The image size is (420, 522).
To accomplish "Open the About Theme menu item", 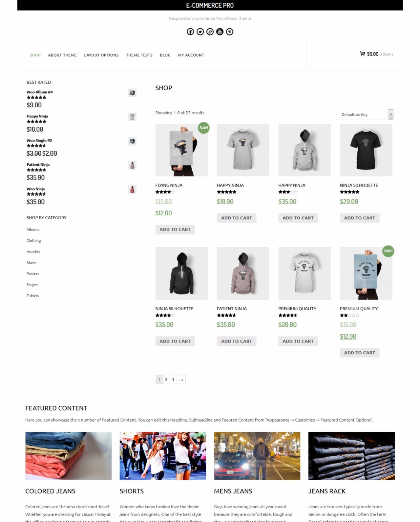I will point(62,55).
